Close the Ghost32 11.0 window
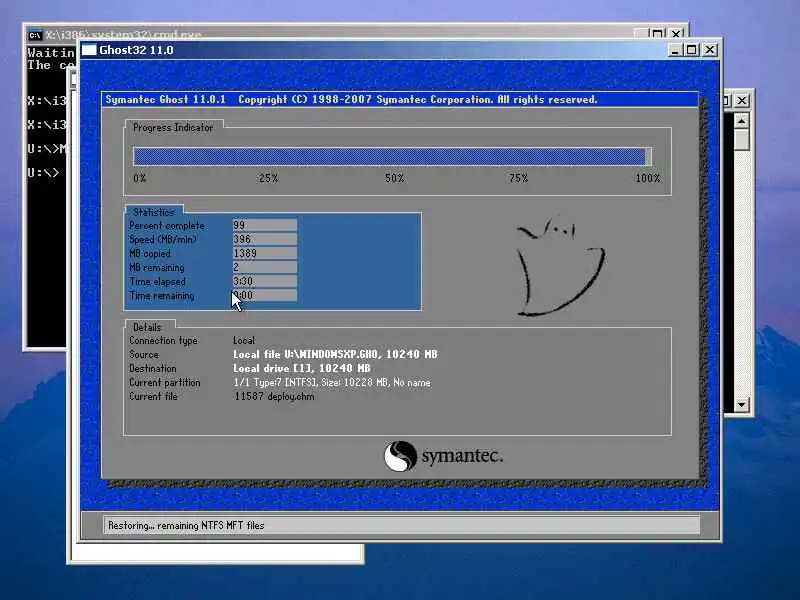Image resolution: width=800 pixels, height=600 pixels. [x=710, y=50]
